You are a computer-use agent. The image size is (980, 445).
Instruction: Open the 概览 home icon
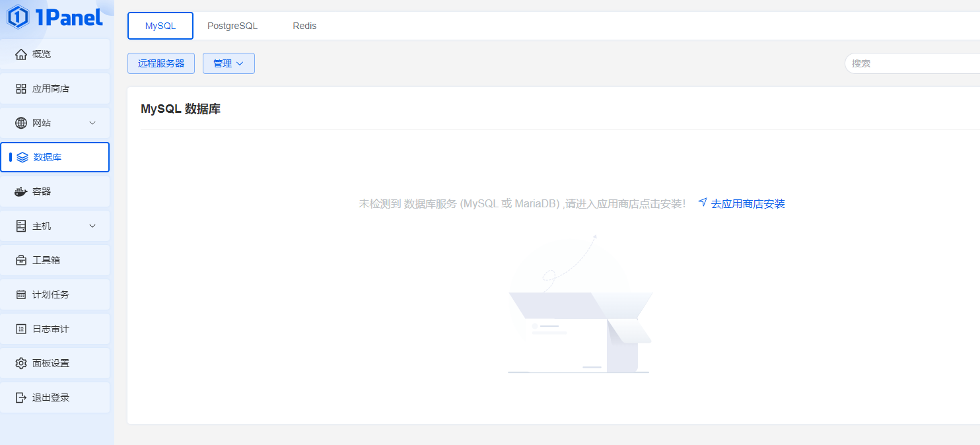tap(21, 54)
